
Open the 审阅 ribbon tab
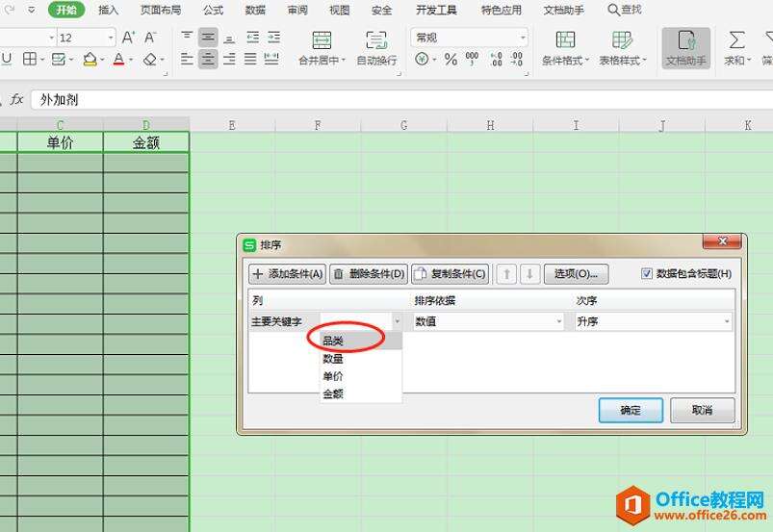pos(297,10)
